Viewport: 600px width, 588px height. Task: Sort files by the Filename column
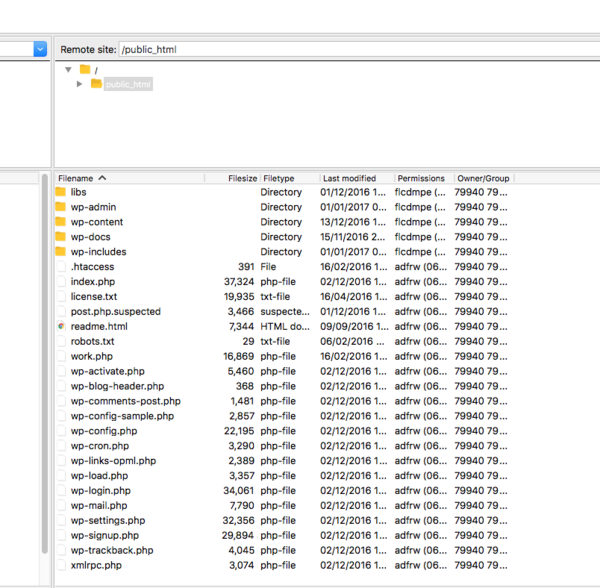point(76,178)
